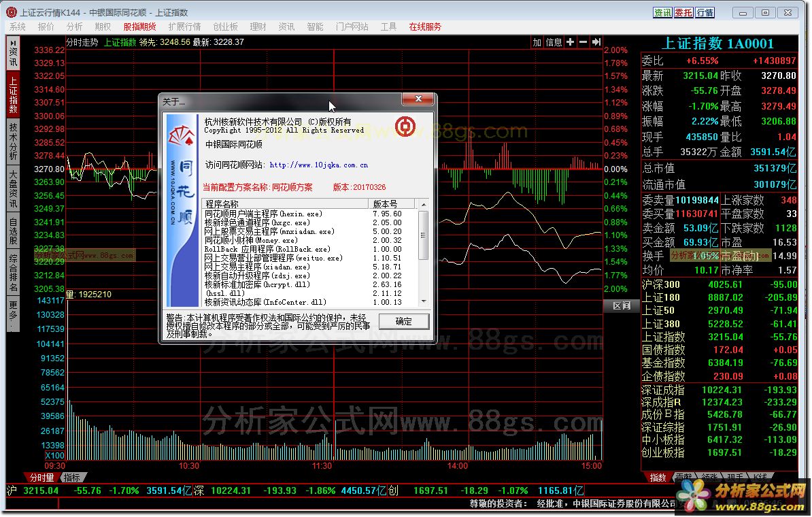The image size is (812, 517).
Task: Click the 区间 button beside chart
Action: click(622, 305)
